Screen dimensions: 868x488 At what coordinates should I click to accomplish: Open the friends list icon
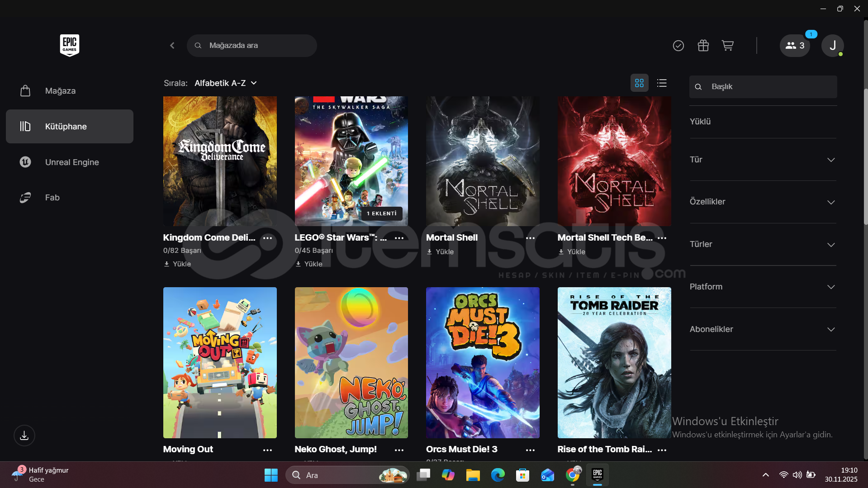795,46
